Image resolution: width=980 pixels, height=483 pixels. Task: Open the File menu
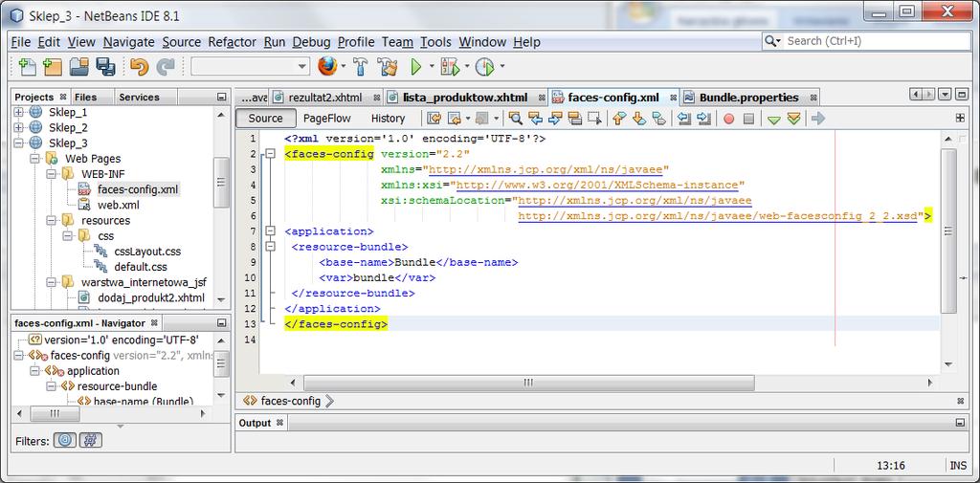pos(21,42)
